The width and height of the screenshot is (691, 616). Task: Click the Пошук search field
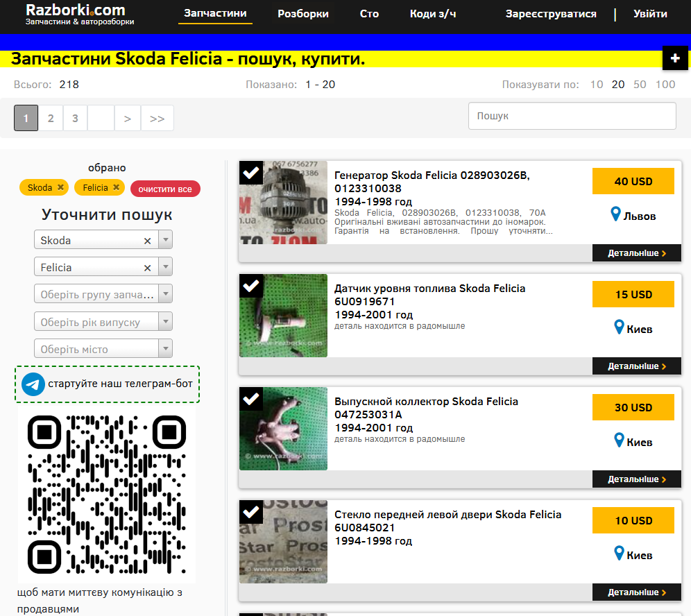572,116
